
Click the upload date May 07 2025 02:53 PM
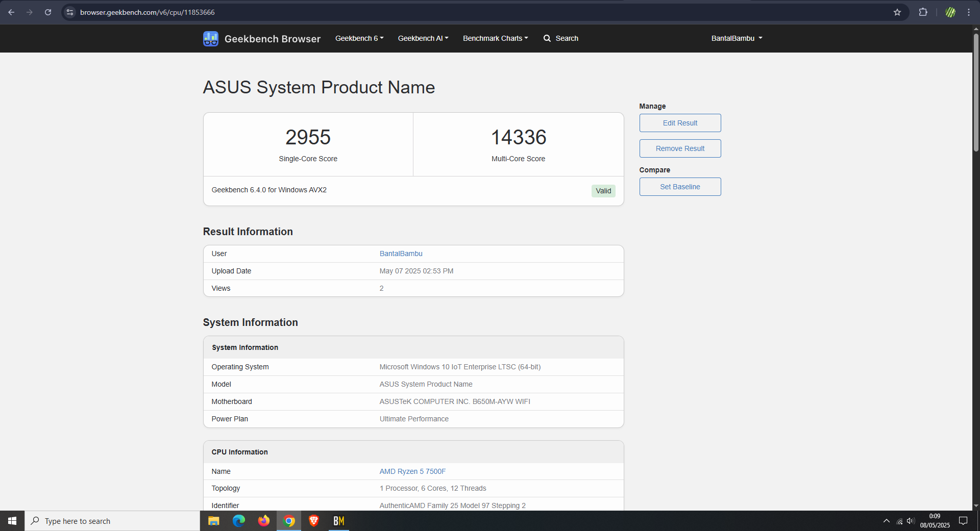coord(416,271)
